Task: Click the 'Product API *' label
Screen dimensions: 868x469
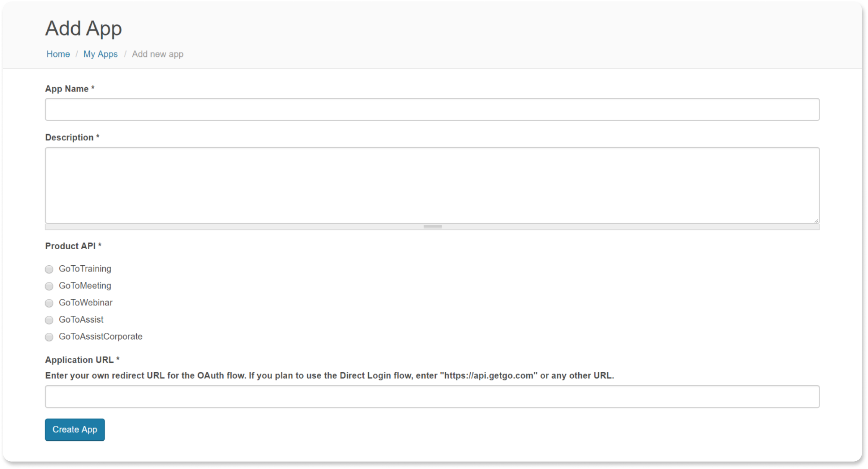Action: tap(73, 246)
